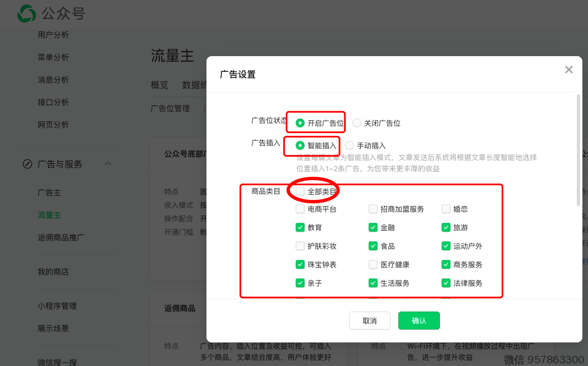Click the dialog's vertical scrollbar

[578, 150]
